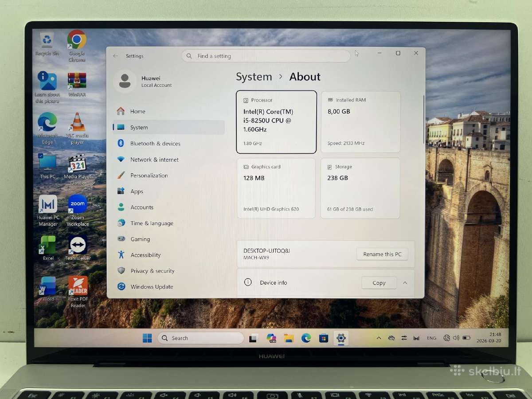Image resolution: width=532 pixels, height=399 pixels.
Task: Open Windows Update in the sidebar
Action: 168,287
